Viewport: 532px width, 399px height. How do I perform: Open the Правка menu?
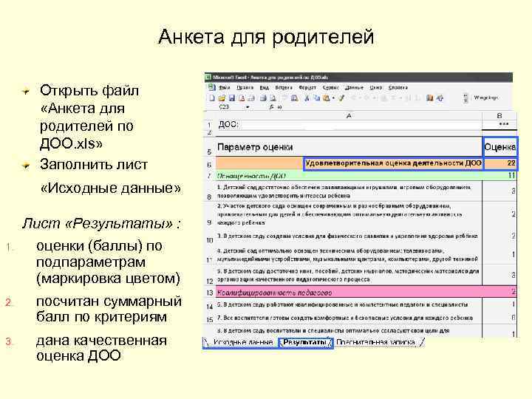pyautogui.click(x=245, y=87)
